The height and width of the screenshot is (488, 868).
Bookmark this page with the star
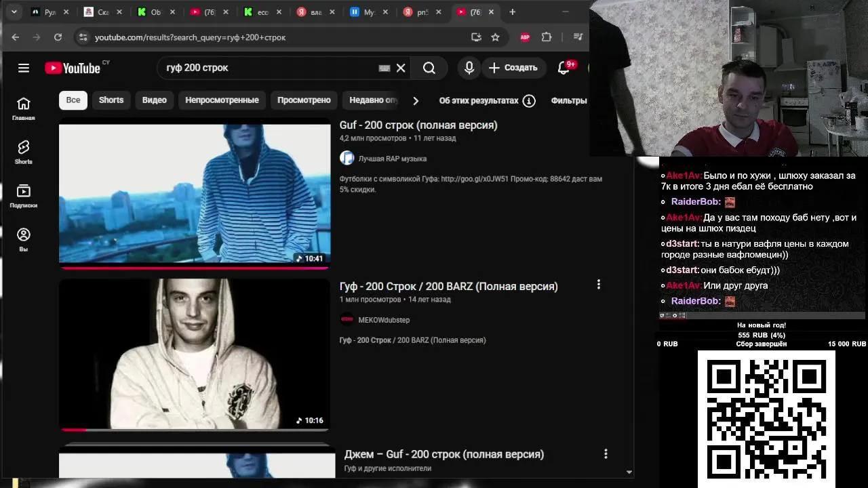[495, 37]
